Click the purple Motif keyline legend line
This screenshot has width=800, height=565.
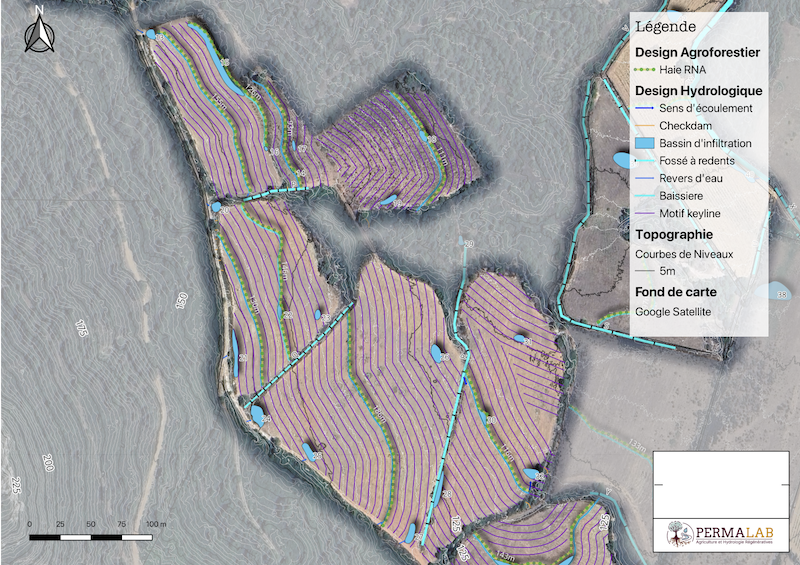tap(645, 214)
